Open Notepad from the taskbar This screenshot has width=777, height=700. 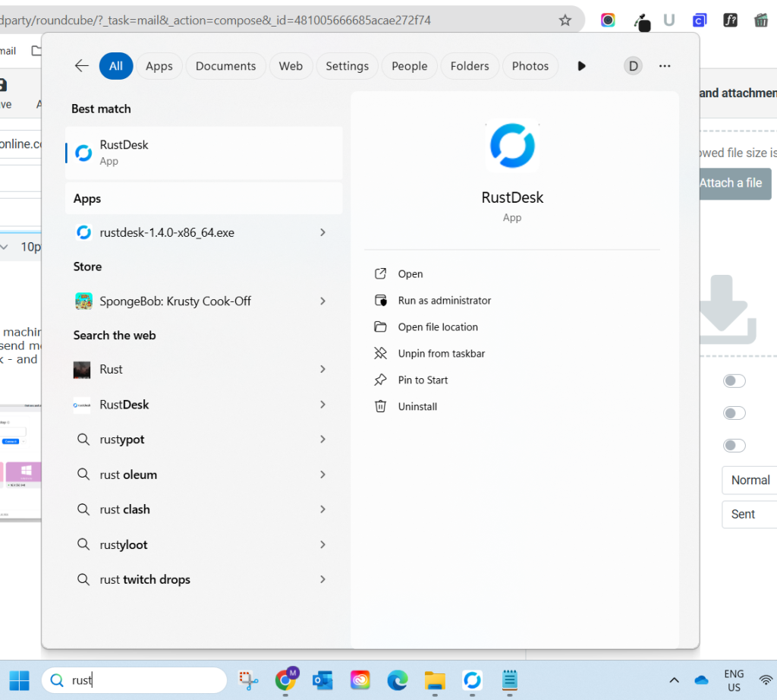(509, 680)
